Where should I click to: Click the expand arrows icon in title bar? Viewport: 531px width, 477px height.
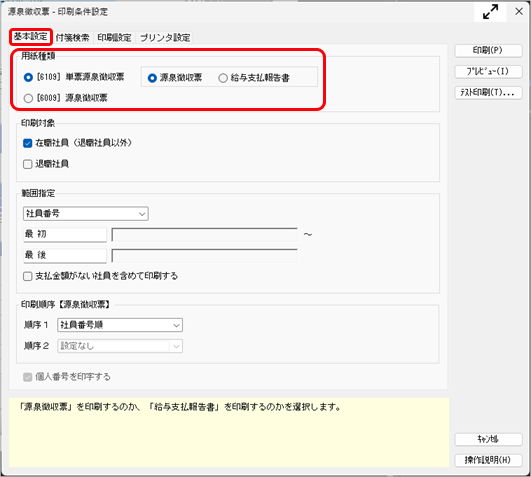tap(490, 12)
